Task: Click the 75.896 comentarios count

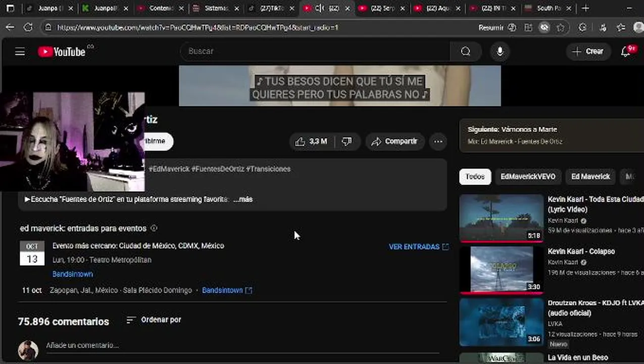Action: [x=63, y=322]
